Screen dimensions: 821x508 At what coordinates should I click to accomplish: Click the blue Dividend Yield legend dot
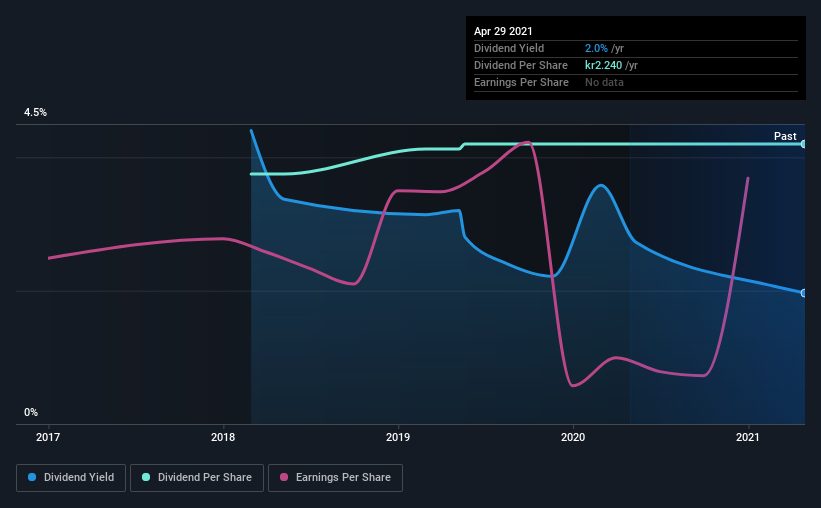tap(32, 477)
